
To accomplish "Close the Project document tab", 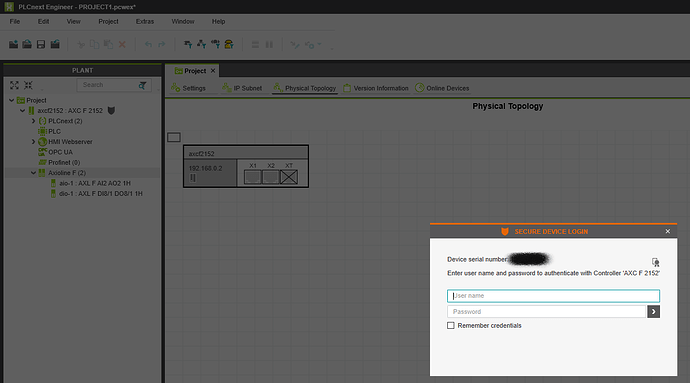I will (x=213, y=71).
